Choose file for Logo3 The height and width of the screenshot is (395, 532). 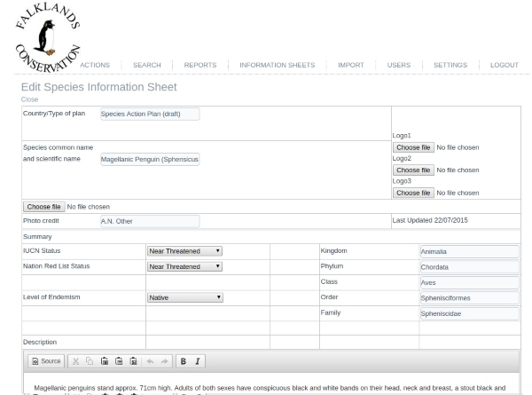tap(413, 193)
